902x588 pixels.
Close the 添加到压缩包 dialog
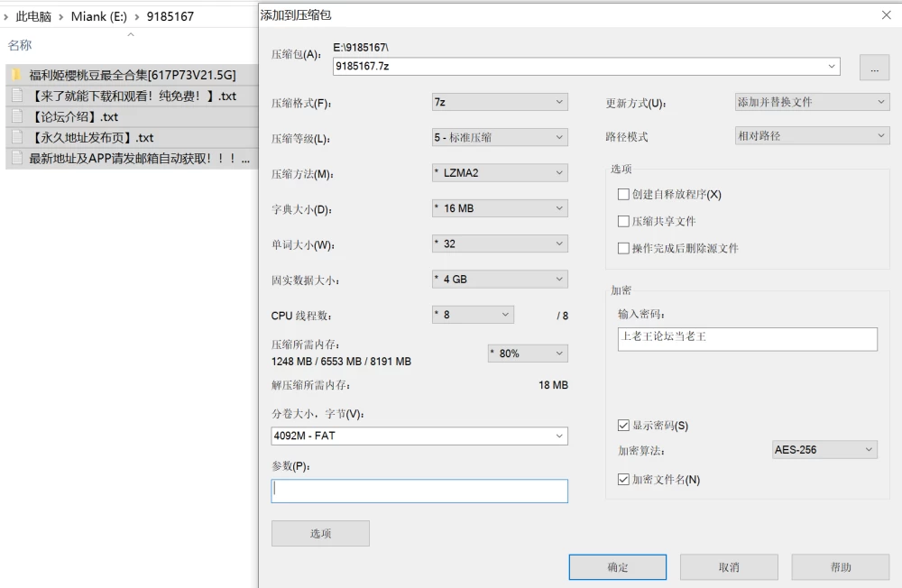[x=887, y=15]
